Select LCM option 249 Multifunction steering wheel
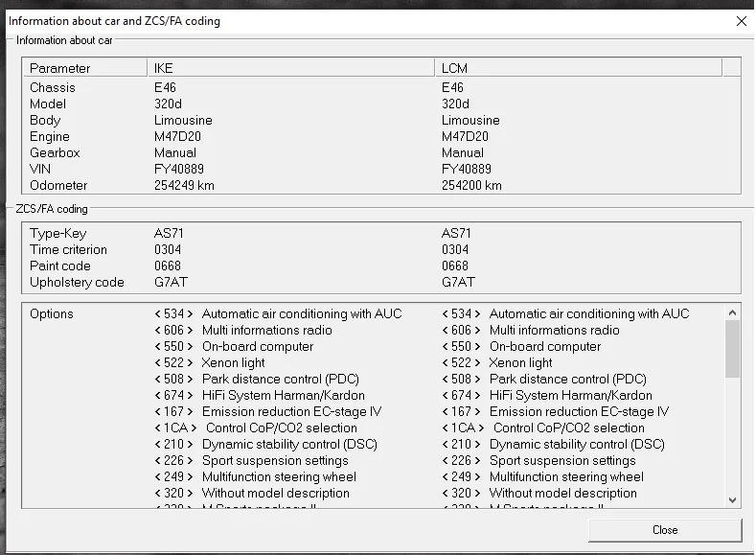Viewport: 756px width, 555px height. (542, 477)
